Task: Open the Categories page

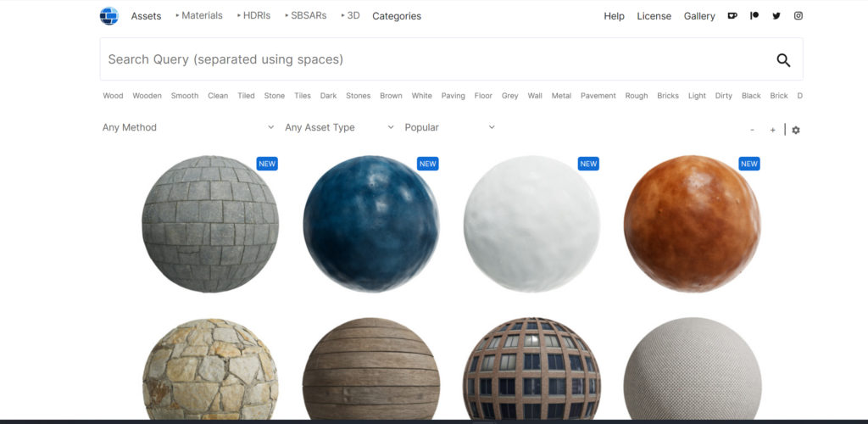Action: [x=397, y=16]
